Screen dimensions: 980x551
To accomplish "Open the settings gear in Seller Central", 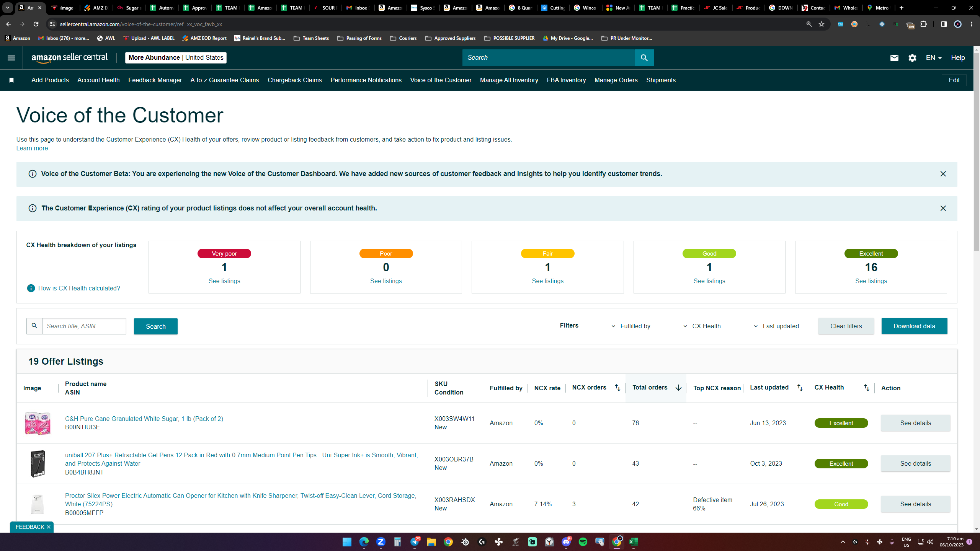I will coord(912,58).
